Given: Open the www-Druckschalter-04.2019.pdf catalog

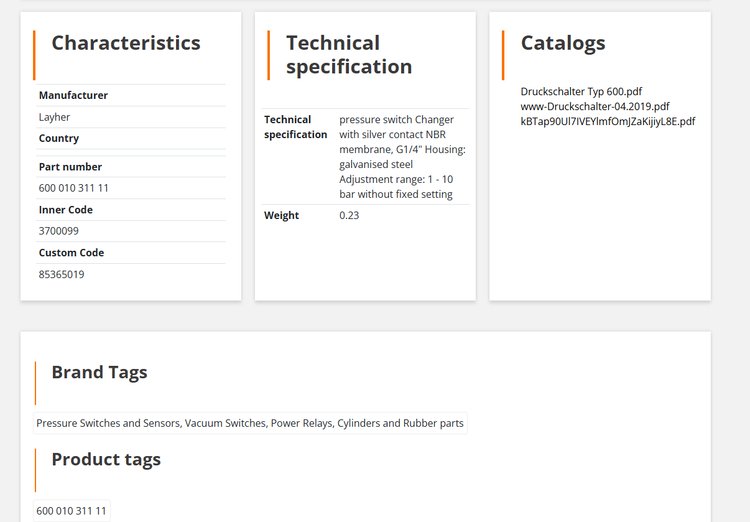Looking at the screenshot, I should tap(595, 106).
